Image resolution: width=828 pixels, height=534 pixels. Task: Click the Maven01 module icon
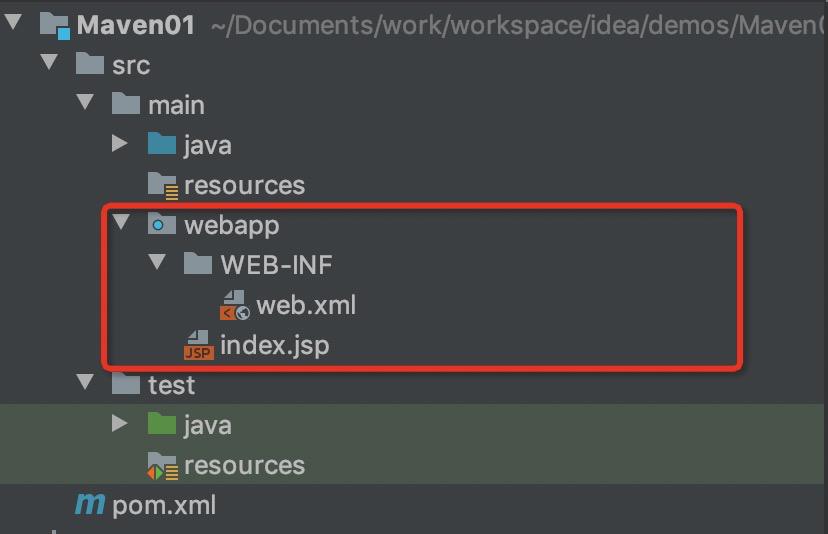[x=55, y=26]
